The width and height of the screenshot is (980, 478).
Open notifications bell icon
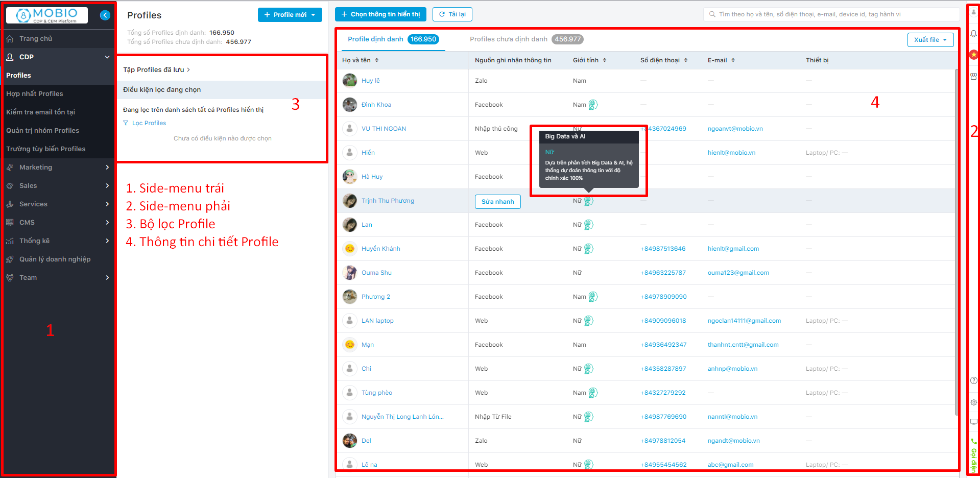pyautogui.click(x=974, y=34)
